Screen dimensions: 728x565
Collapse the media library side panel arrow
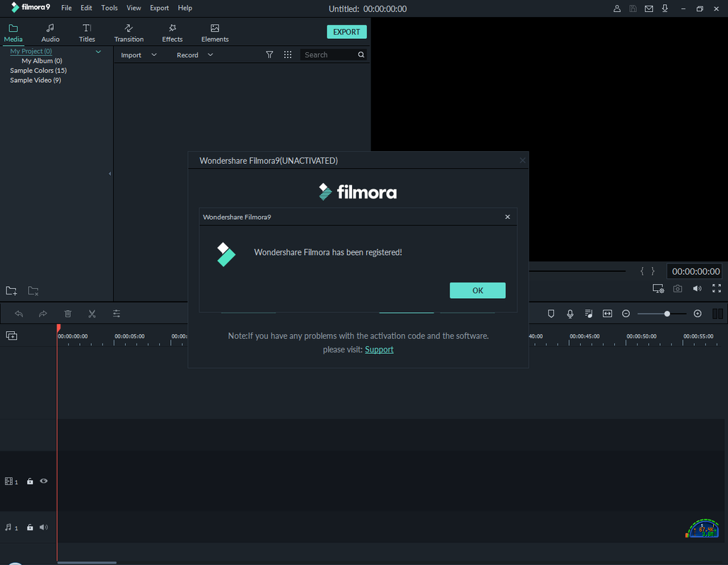pos(110,174)
